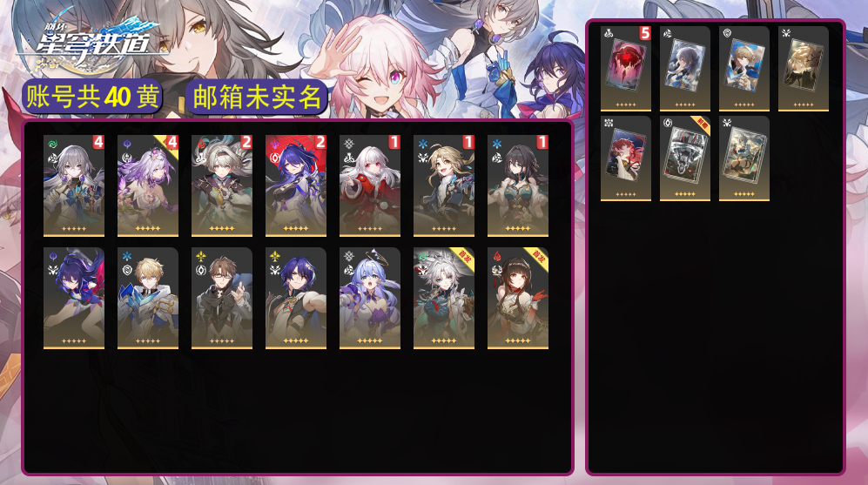This screenshot has width=868, height=485.
Task: Select the Acheron card with red background
Action: click(296, 186)
